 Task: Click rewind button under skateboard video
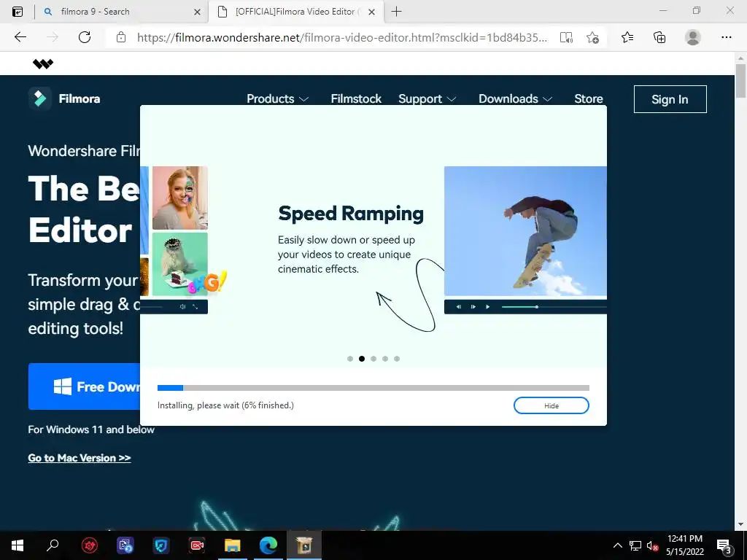click(x=458, y=307)
